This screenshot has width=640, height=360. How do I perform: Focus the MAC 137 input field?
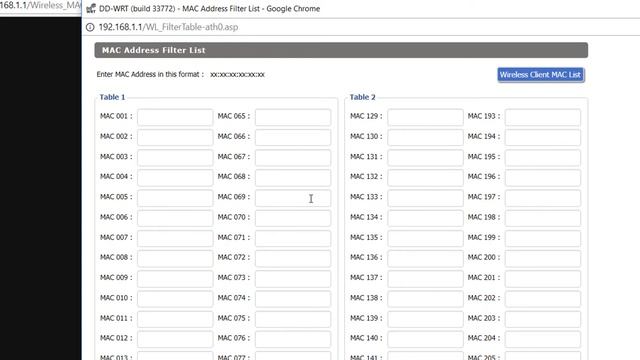tap(425, 278)
